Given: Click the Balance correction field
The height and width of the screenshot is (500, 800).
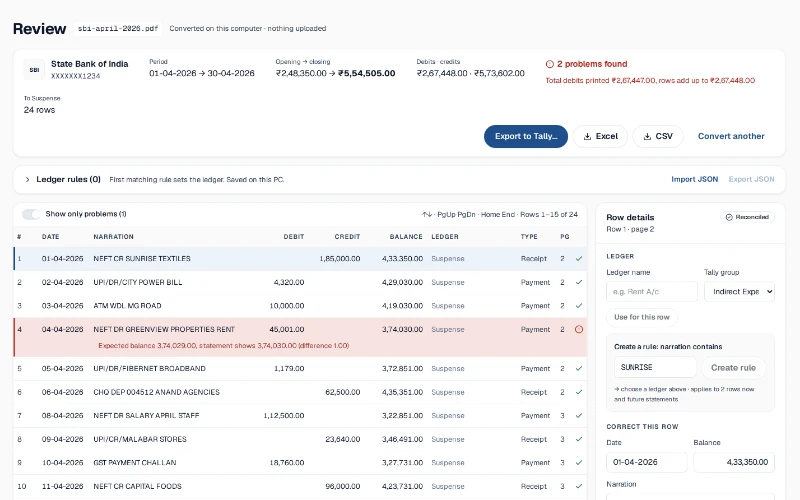Looking at the screenshot, I should coord(734,462).
